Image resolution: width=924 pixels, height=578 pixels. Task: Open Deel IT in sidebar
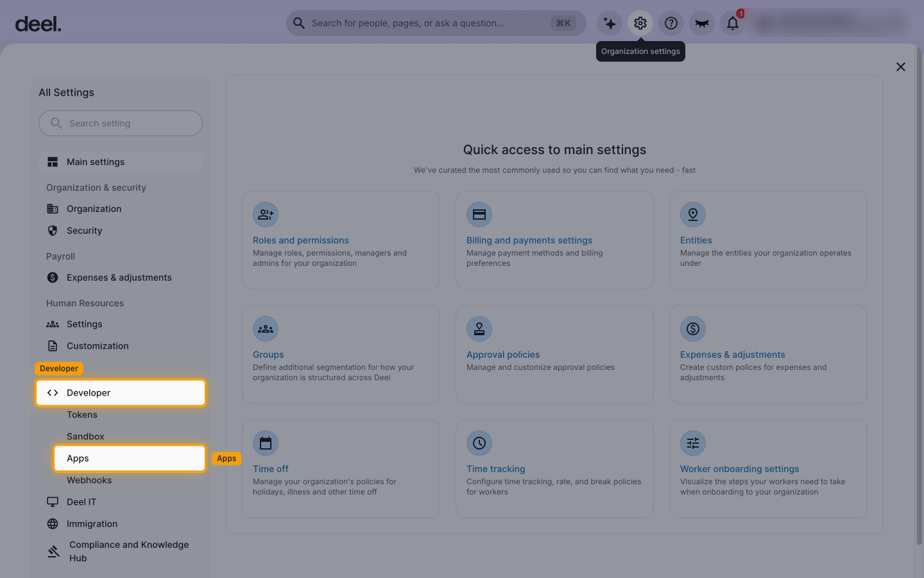tap(121, 502)
